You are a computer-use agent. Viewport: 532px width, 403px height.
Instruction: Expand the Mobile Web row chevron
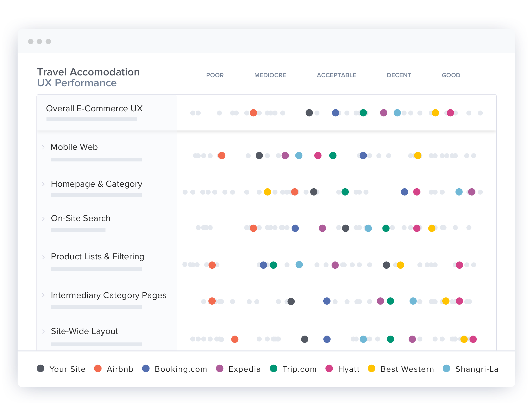[x=43, y=147]
